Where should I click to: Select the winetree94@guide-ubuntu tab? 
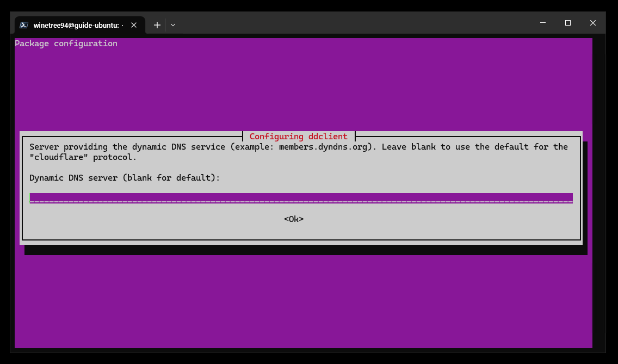tap(80, 25)
